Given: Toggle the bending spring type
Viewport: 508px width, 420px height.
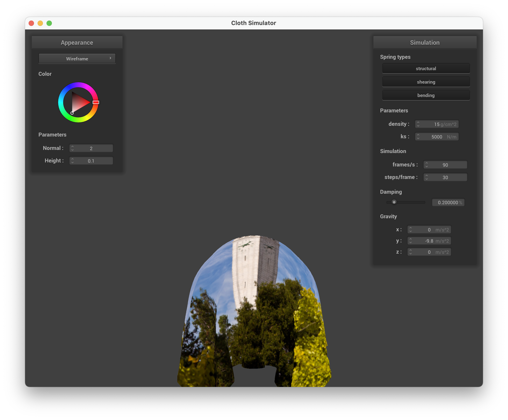Looking at the screenshot, I should pos(426,95).
